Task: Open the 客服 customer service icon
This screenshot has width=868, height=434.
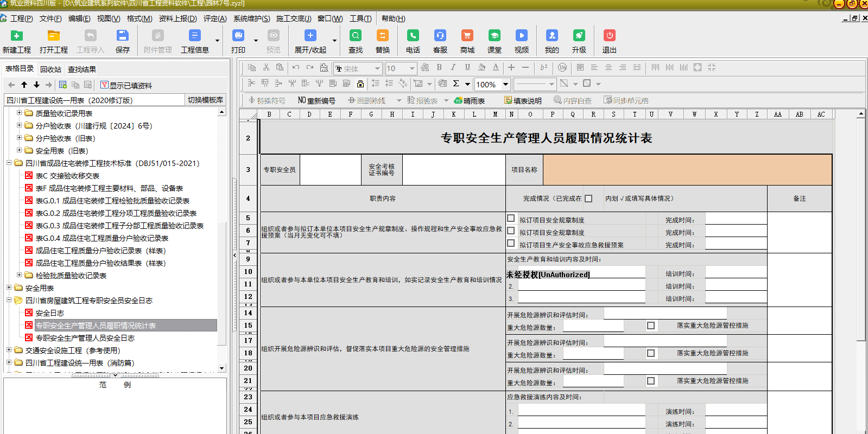Action: point(440,36)
